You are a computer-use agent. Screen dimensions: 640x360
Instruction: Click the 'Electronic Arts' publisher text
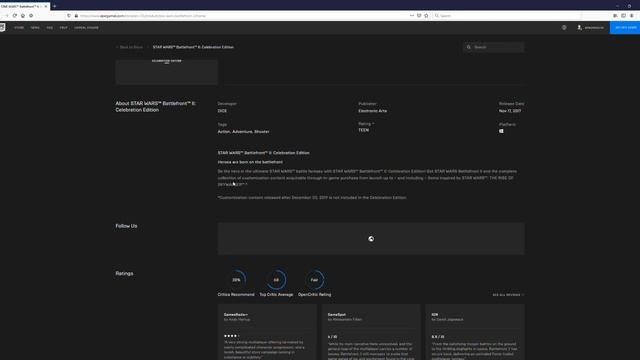point(373,111)
